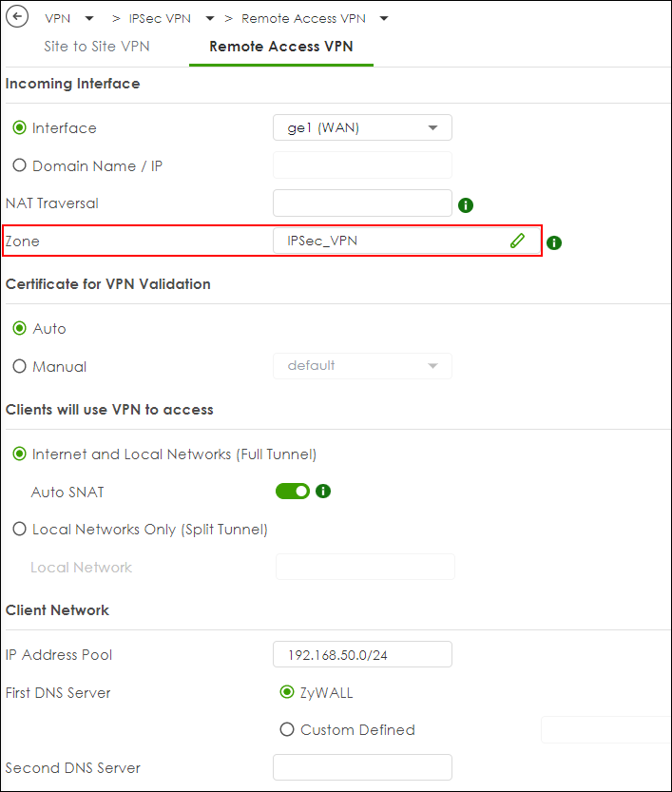The image size is (672, 792).
Task: Click the pencil edit icon in Zone field
Action: [517, 241]
